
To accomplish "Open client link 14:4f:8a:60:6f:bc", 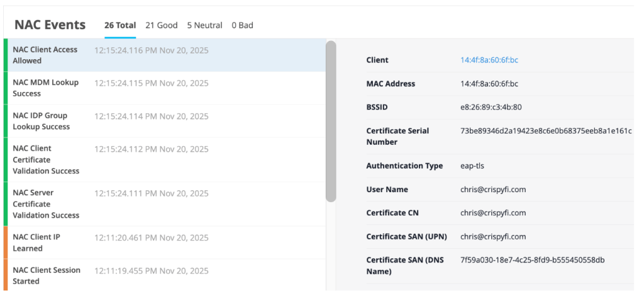I will (x=489, y=60).
